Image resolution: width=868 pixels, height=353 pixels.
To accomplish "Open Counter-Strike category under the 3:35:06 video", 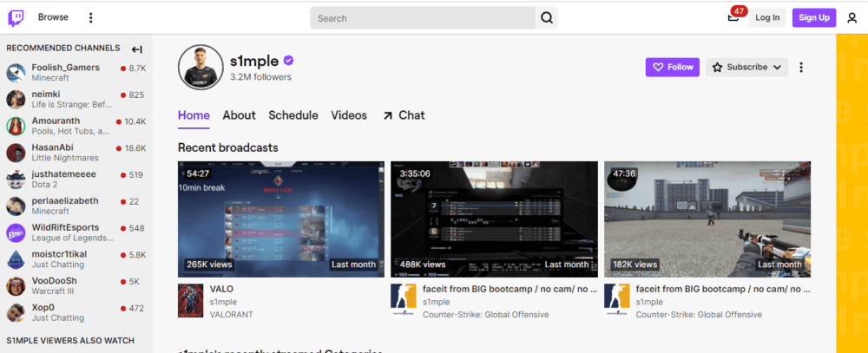I will point(485,314).
